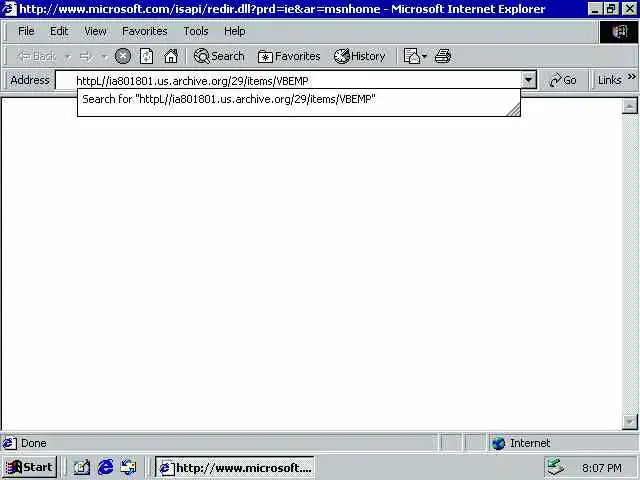Click the Address label on address bar
Image resolution: width=640 pixels, height=480 pixels.
(30, 80)
